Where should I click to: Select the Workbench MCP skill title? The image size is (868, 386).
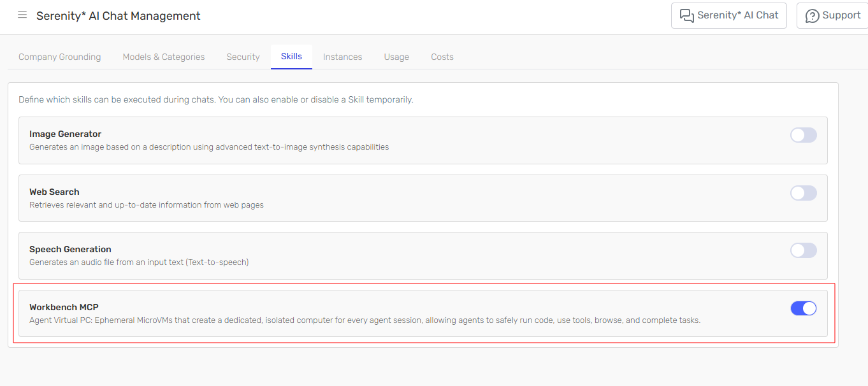64,307
